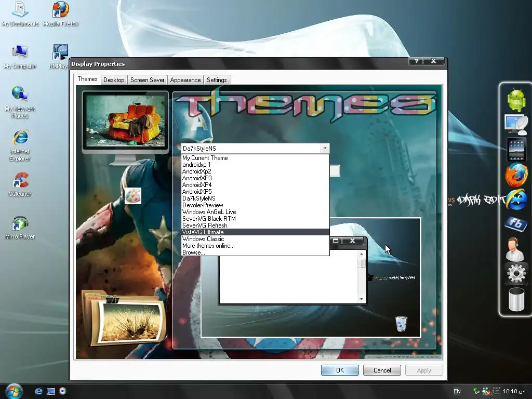Screen dimensions: 532x399
Task: Click the Windows Start orb
Action: pos(14,391)
